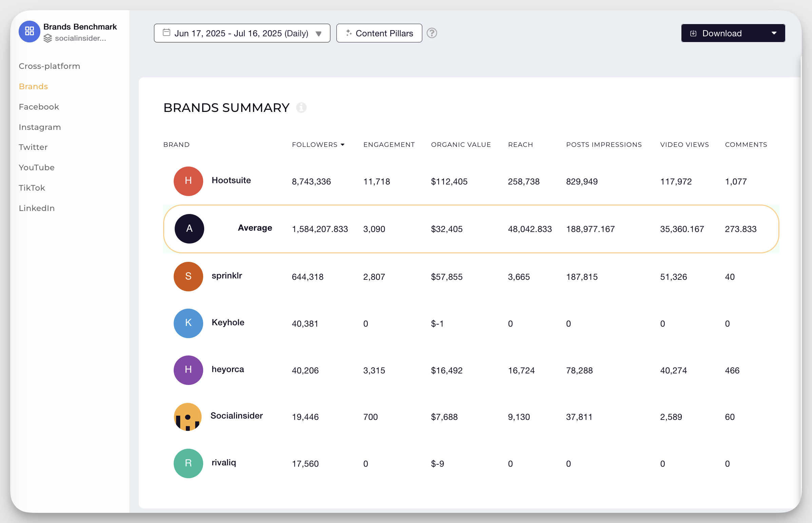
Task: Click sprinklr organic value $57,855
Action: (446, 277)
